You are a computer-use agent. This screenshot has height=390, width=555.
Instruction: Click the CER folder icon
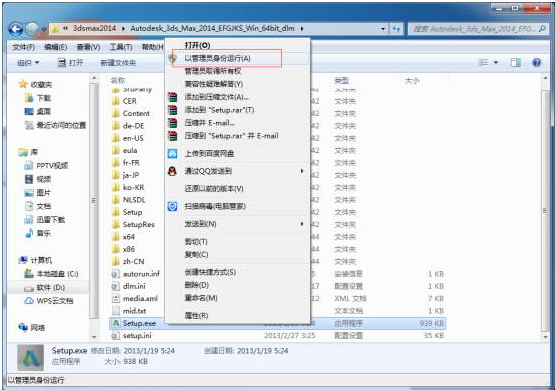(x=116, y=101)
